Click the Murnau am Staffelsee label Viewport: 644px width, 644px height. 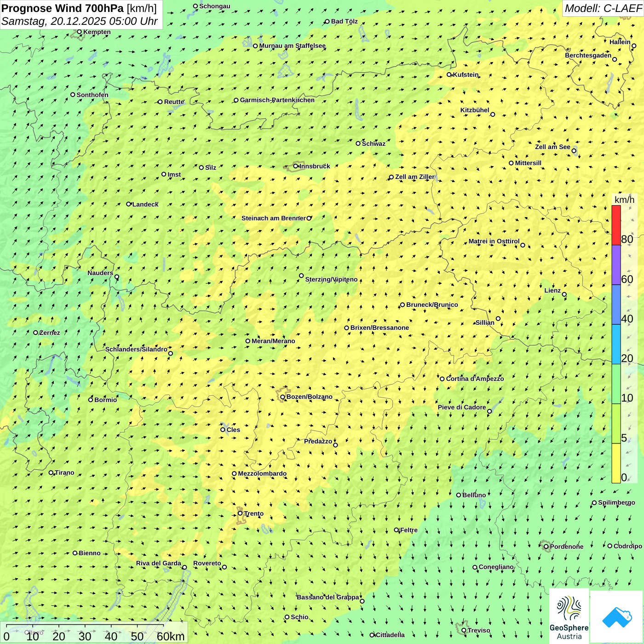coord(292,46)
